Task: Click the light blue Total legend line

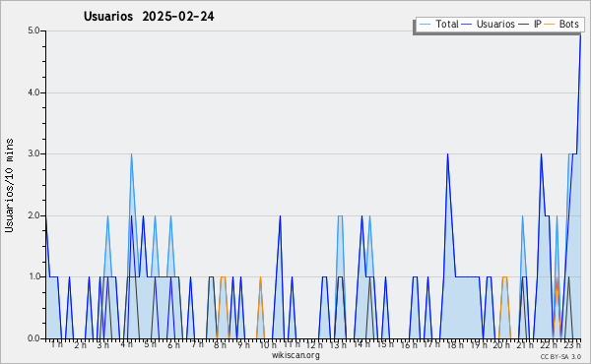Action: 425,24
